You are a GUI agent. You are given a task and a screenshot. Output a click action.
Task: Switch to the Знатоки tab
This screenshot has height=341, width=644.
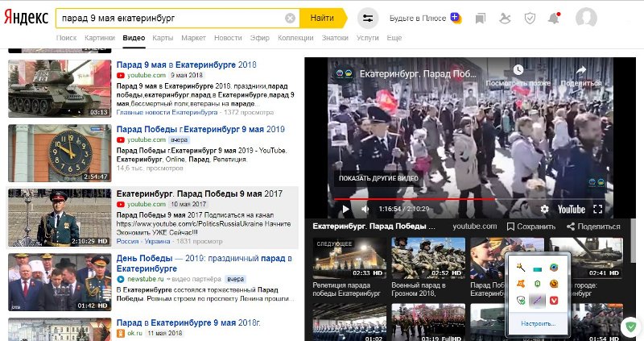[x=335, y=38]
